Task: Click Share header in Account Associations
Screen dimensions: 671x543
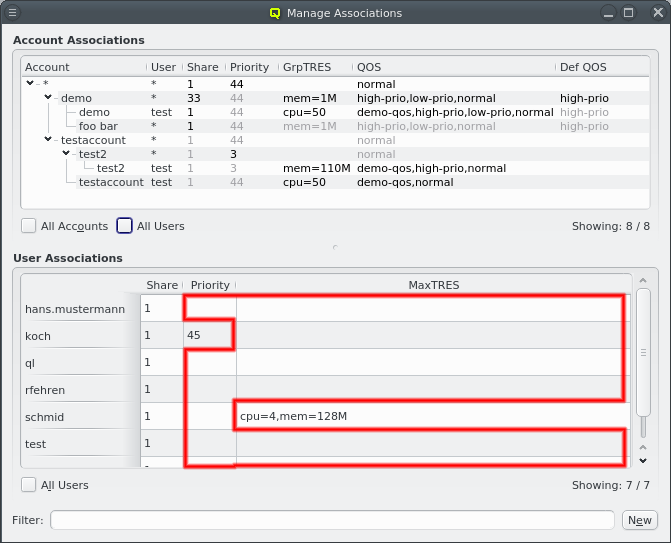Action: pyautogui.click(x=204, y=67)
